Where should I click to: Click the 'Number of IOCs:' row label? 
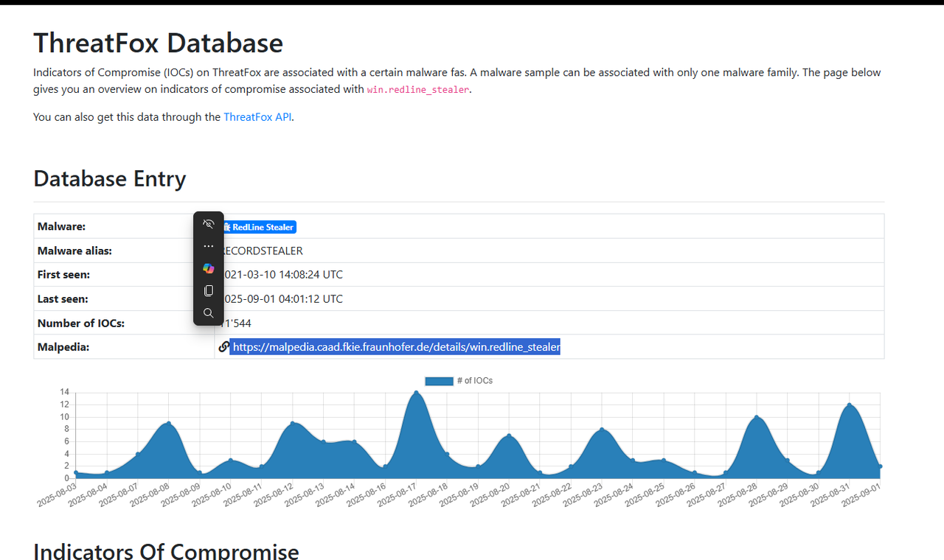click(81, 323)
